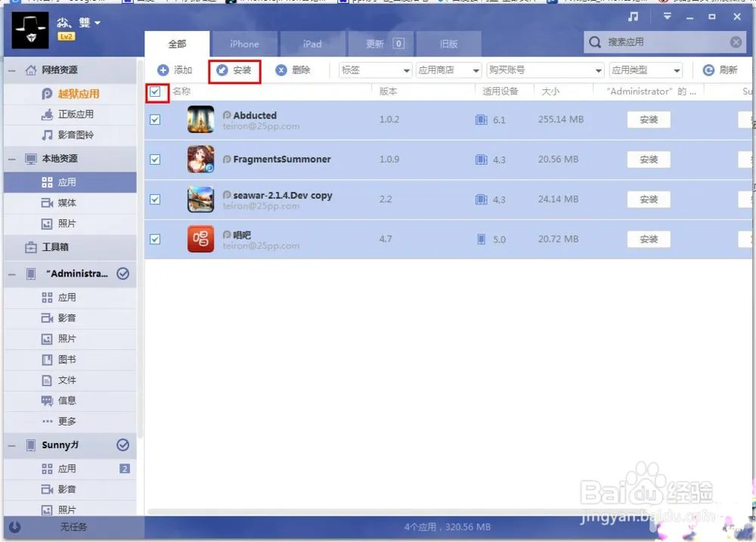Toggle the seawar-2.1.4.Dev copy checkbox
Image resolution: width=756 pixels, height=542 pixels.
155,200
